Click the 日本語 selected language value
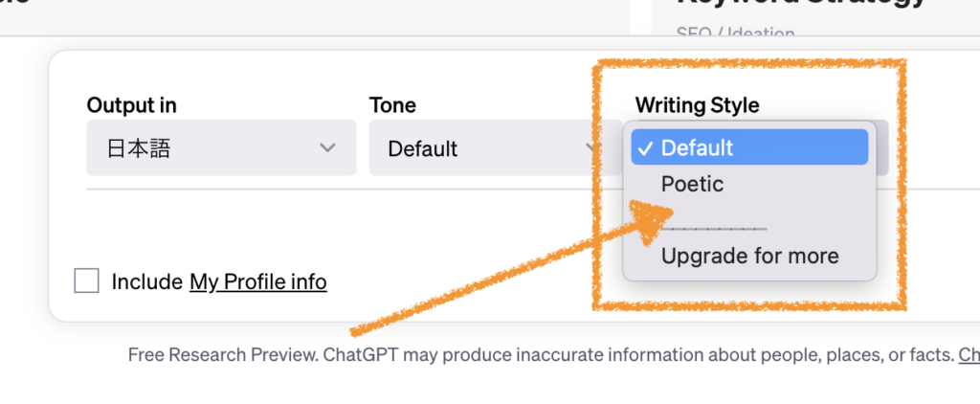 tap(139, 148)
